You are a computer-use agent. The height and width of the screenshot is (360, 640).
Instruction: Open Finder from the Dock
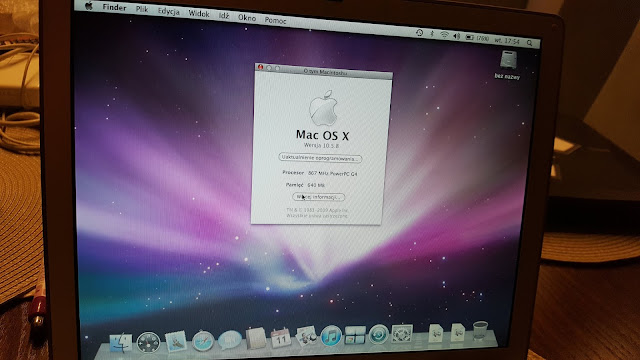pos(121,342)
